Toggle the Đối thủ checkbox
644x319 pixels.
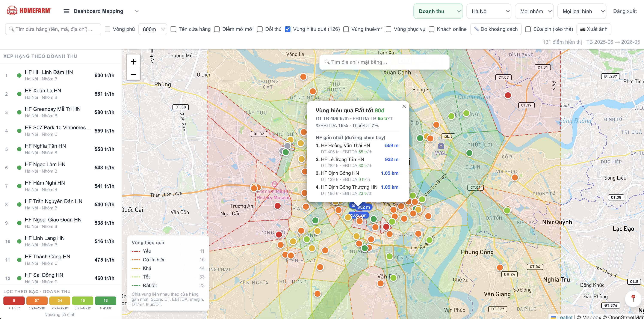(260, 29)
